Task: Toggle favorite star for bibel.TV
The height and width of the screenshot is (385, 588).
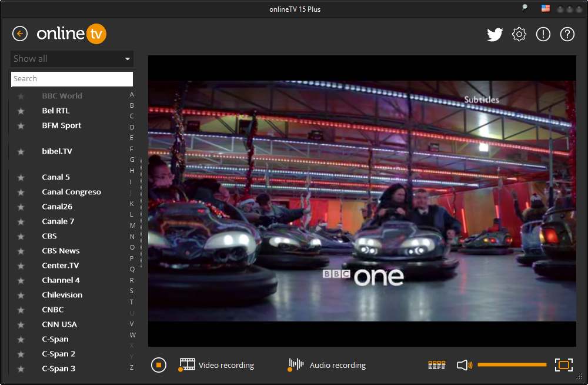Action: click(21, 151)
